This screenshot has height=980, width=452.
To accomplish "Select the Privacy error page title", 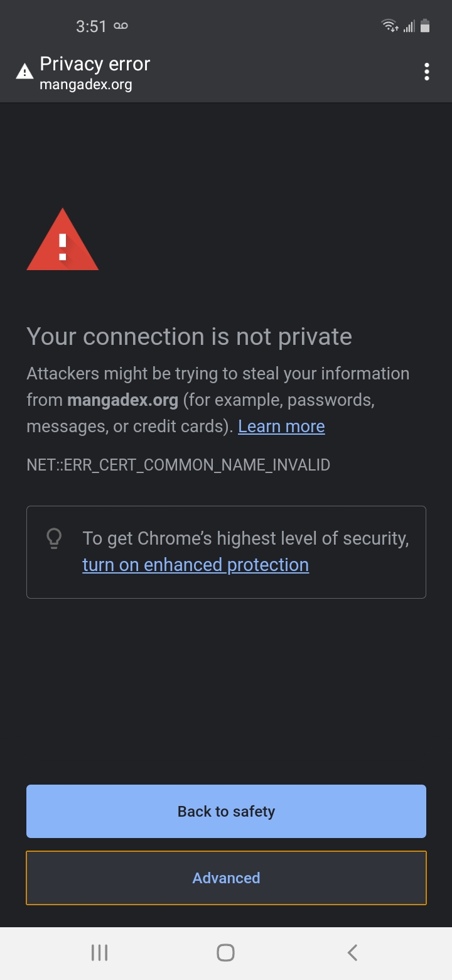I will pos(94,63).
